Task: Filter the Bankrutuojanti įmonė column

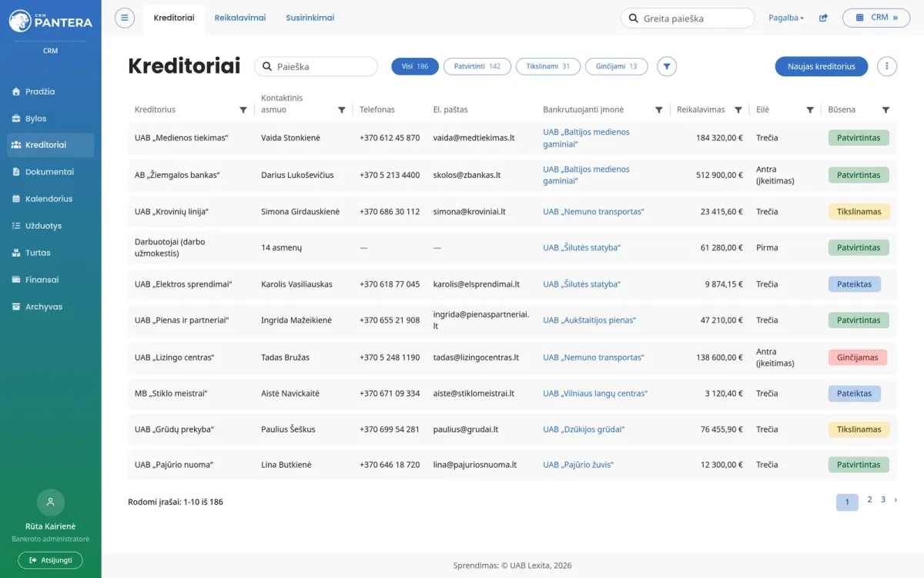Action: click(659, 110)
